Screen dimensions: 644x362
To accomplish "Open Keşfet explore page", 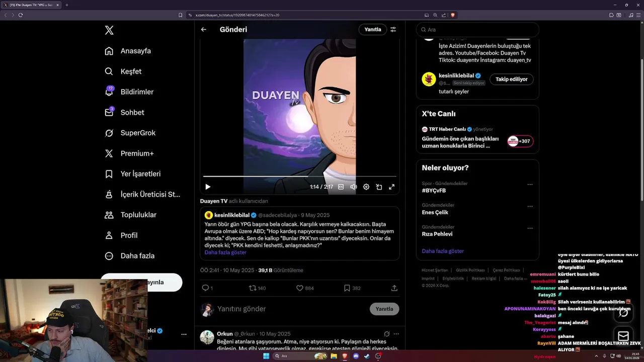I will tap(123, 71).
